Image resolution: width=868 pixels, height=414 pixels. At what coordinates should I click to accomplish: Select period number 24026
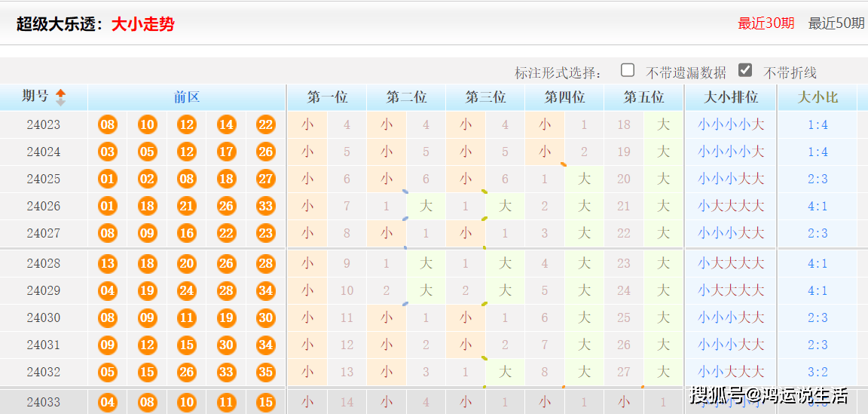click(43, 206)
